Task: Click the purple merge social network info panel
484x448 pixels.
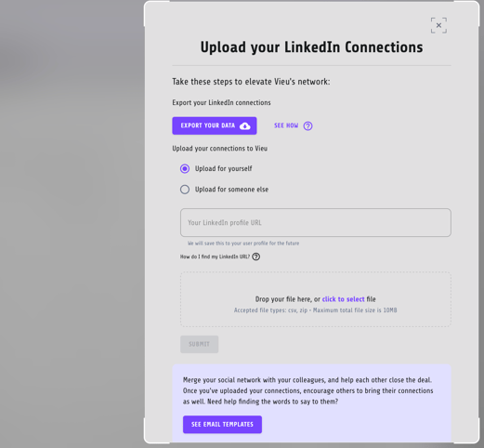Action: (x=311, y=403)
